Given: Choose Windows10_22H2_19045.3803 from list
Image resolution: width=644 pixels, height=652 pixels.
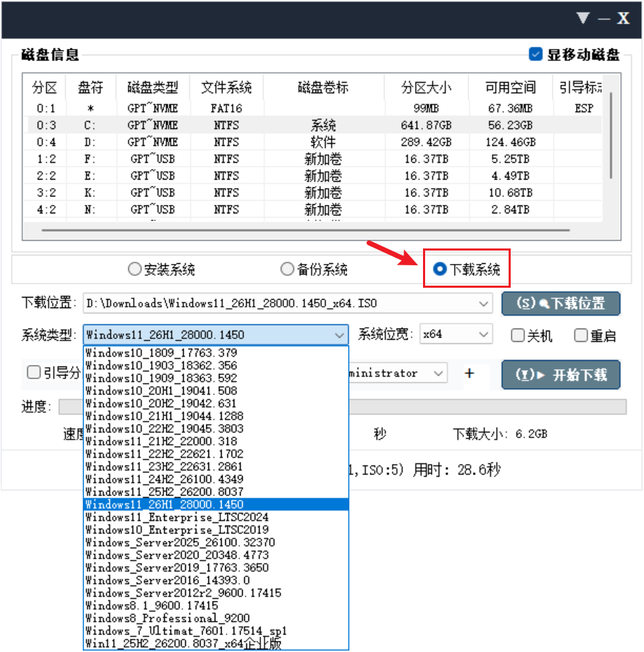Looking at the screenshot, I should (x=216, y=428).
